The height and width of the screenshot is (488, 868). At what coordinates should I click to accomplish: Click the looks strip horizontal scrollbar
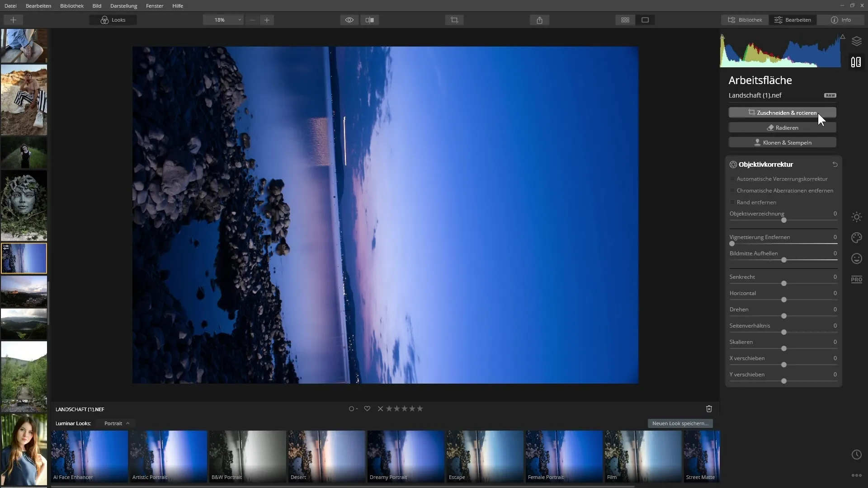[343, 486]
